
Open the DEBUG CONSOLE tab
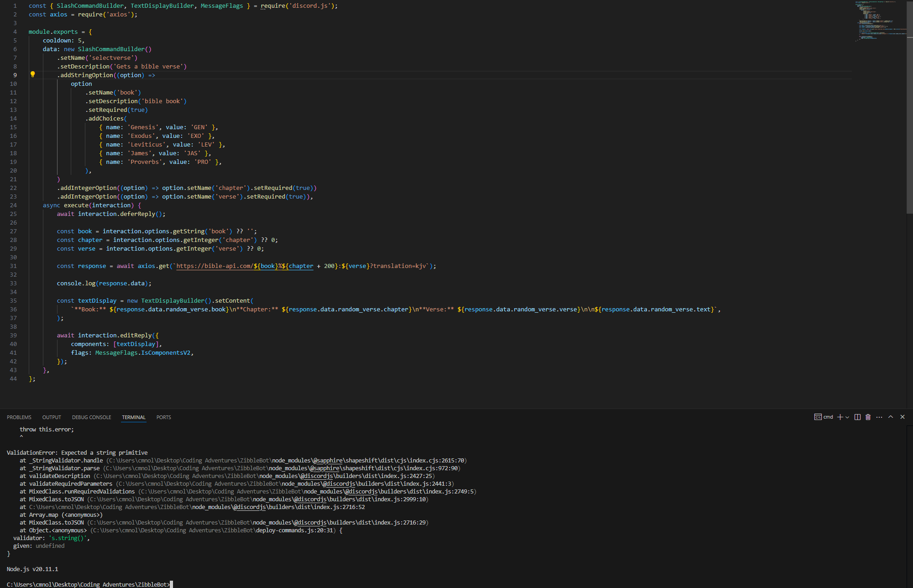click(91, 417)
